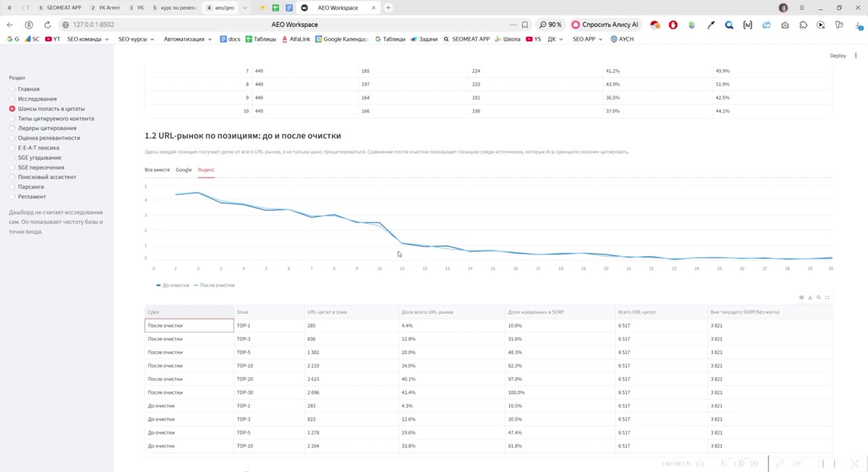
Task: Open the browser hamburger menu
Action: click(x=802, y=8)
